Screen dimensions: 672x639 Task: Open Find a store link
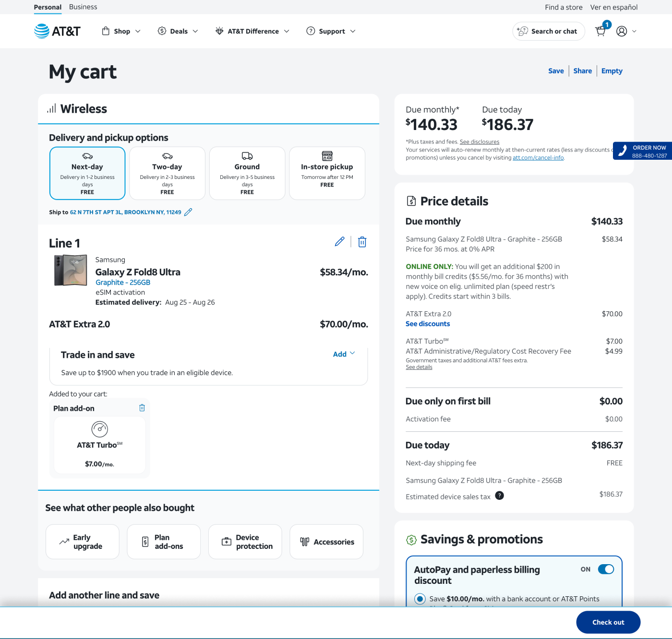coord(564,7)
